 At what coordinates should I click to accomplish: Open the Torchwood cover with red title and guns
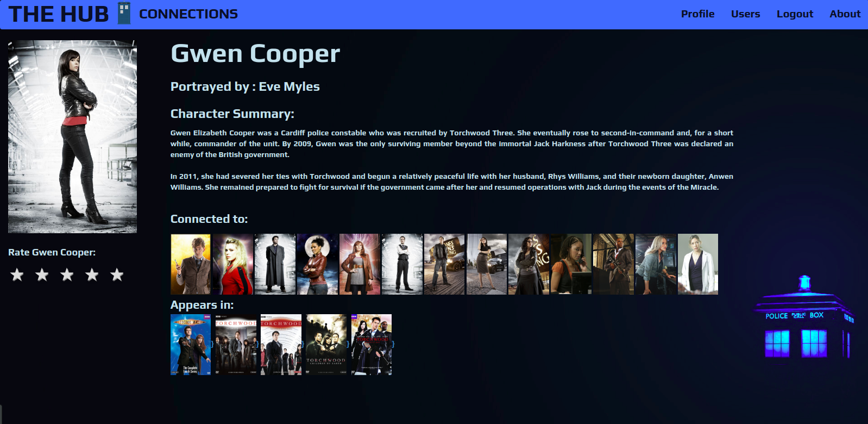tap(372, 345)
